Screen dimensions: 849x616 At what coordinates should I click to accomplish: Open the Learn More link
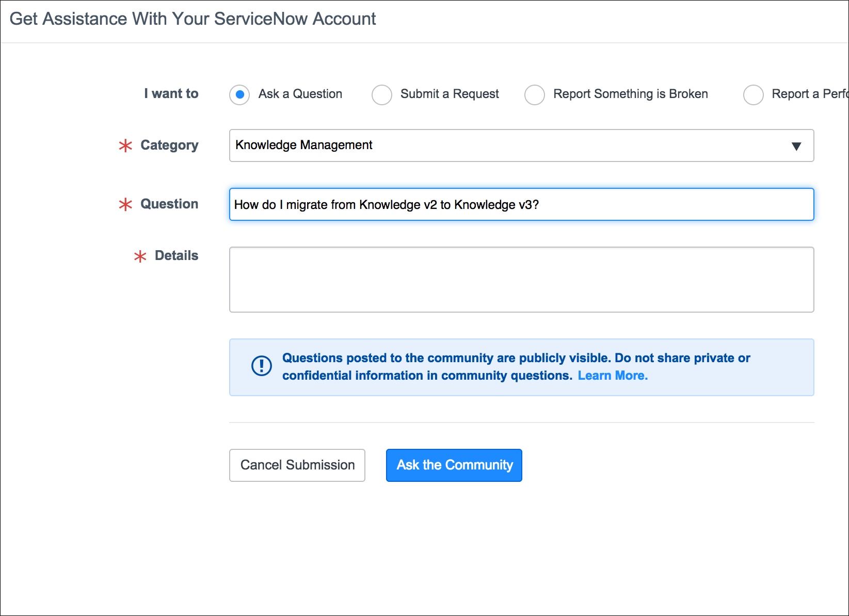click(612, 376)
